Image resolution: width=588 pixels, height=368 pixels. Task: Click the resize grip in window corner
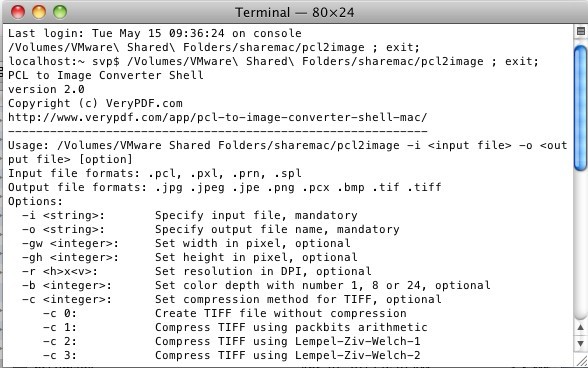[x=582, y=361]
